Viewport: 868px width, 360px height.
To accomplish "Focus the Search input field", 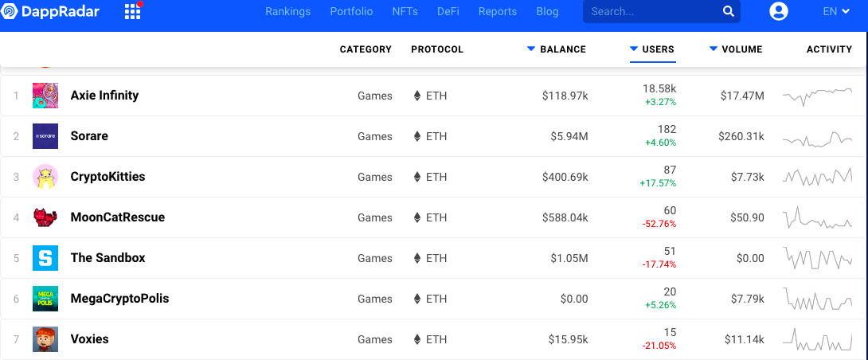I will pyautogui.click(x=653, y=12).
